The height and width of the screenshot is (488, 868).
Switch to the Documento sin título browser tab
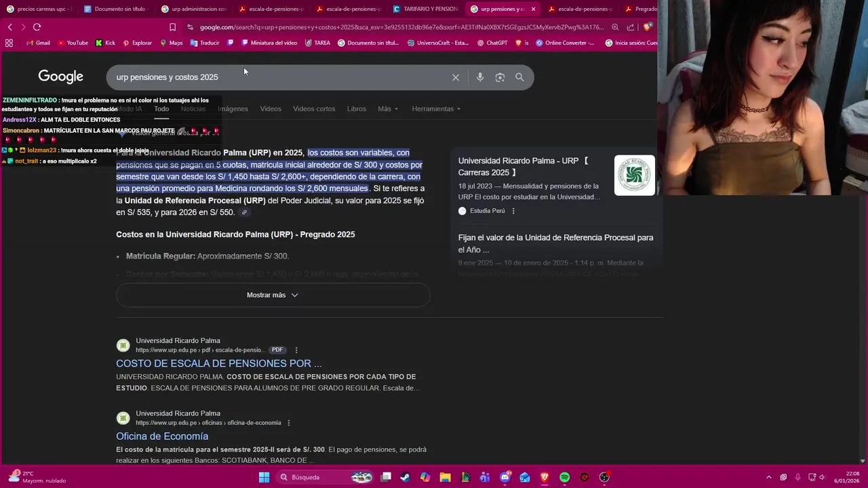pyautogui.click(x=115, y=9)
